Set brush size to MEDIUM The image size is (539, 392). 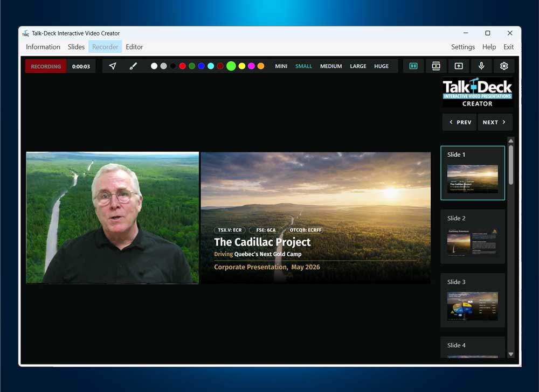coord(331,66)
